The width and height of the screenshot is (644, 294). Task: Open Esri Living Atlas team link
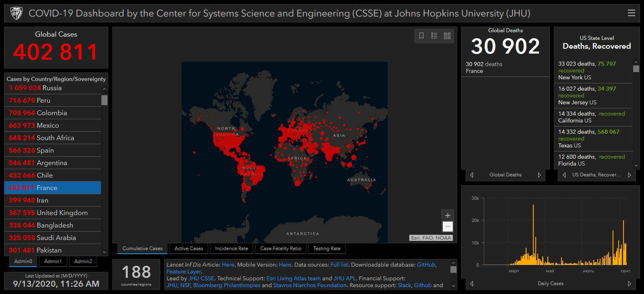click(293, 278)
